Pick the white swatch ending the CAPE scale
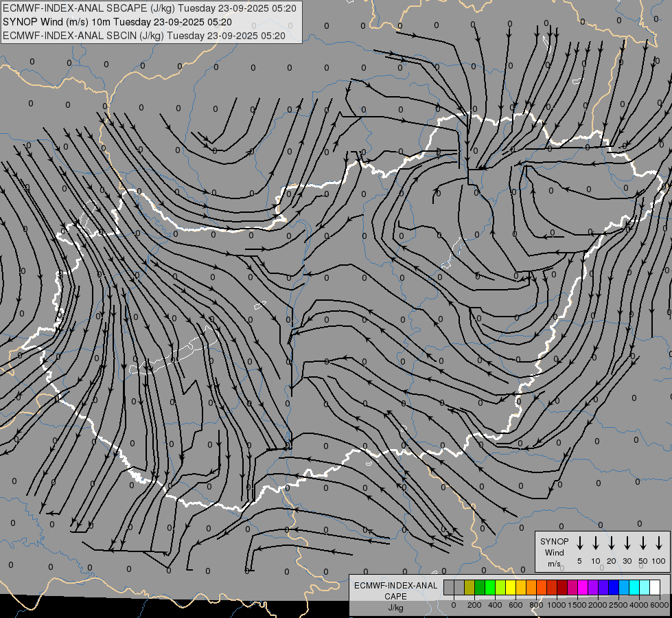 [x=655, y=587]
